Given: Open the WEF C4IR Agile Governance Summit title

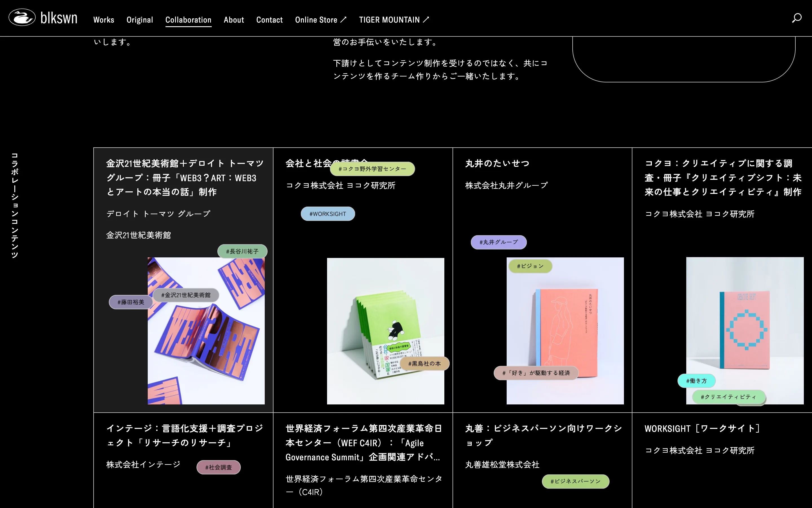Looking at the screenshot, I should pyautogui.click(x=364, y=443).
